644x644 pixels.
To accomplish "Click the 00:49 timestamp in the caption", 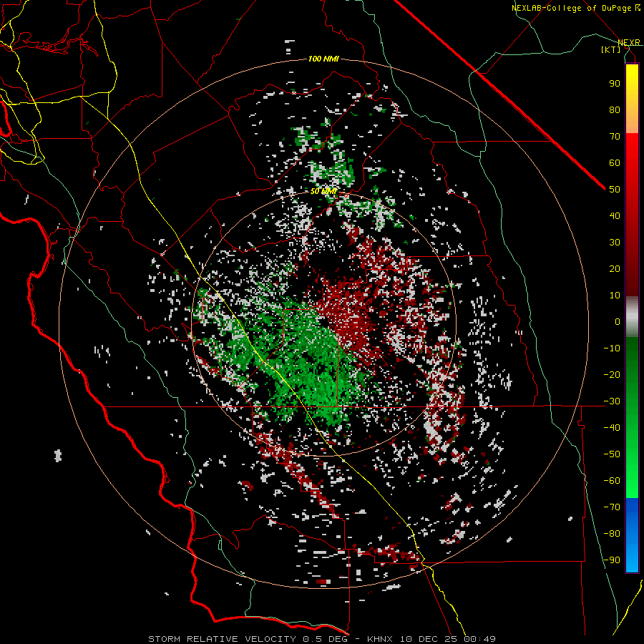I will pos(479,639).
